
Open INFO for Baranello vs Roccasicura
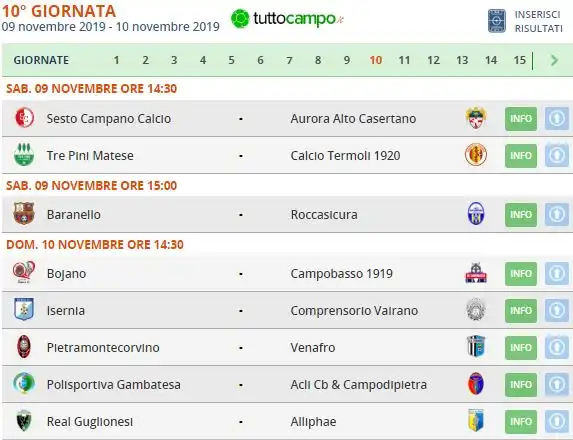tap(521, 215)
